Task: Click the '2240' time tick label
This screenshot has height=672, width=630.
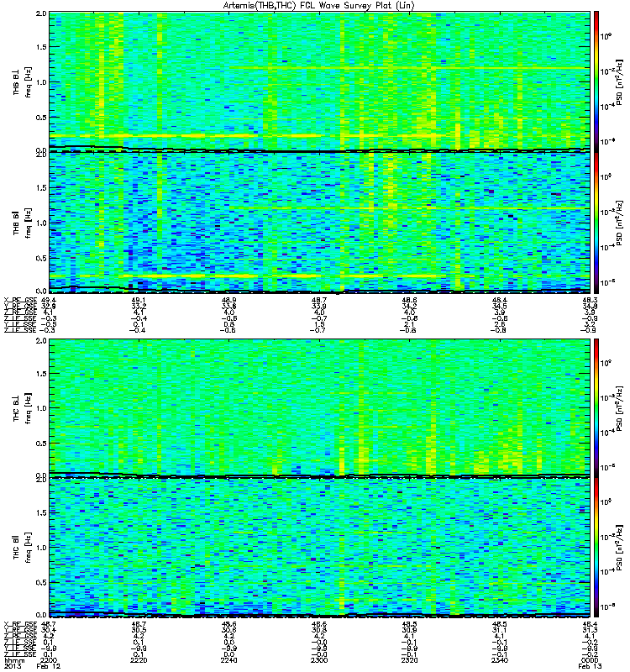Action: point(228,660)
